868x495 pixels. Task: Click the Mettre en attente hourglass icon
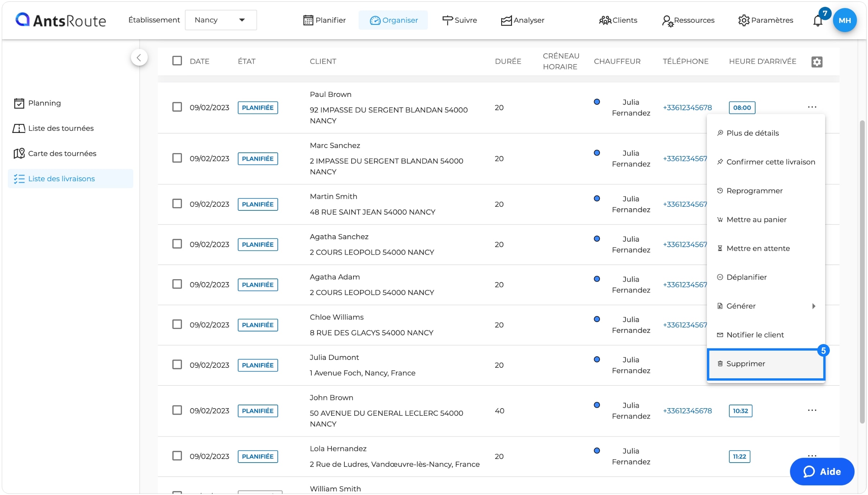[720, 248]
